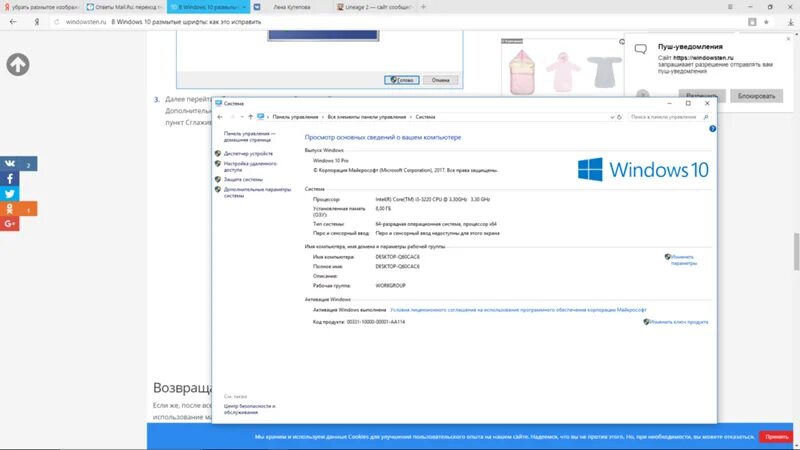Open Диспетчер устройств link
The image size is (800, 450).
(248, 154)
